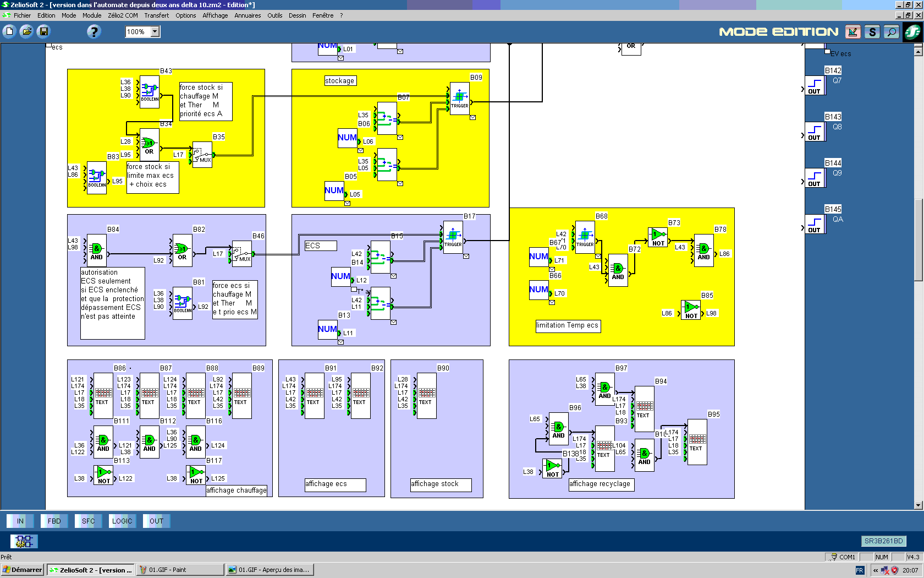Click the 'affichage ecs' comment label

point(335,484)
